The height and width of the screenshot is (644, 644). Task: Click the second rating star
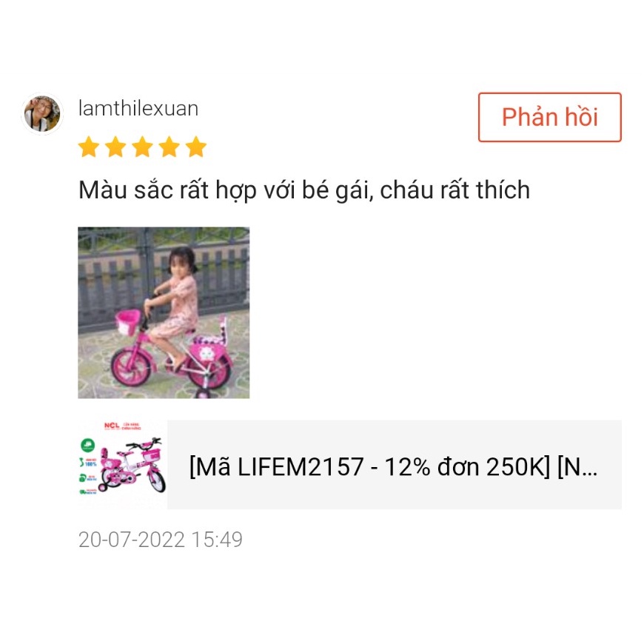pyautogui.click(x=115, y=147)
